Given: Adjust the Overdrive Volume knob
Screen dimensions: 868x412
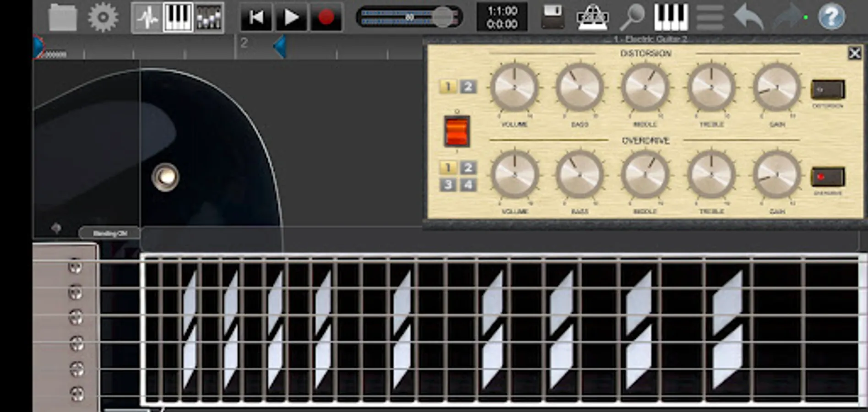Looking at the screenshot, I should click(x=515, y=174).
